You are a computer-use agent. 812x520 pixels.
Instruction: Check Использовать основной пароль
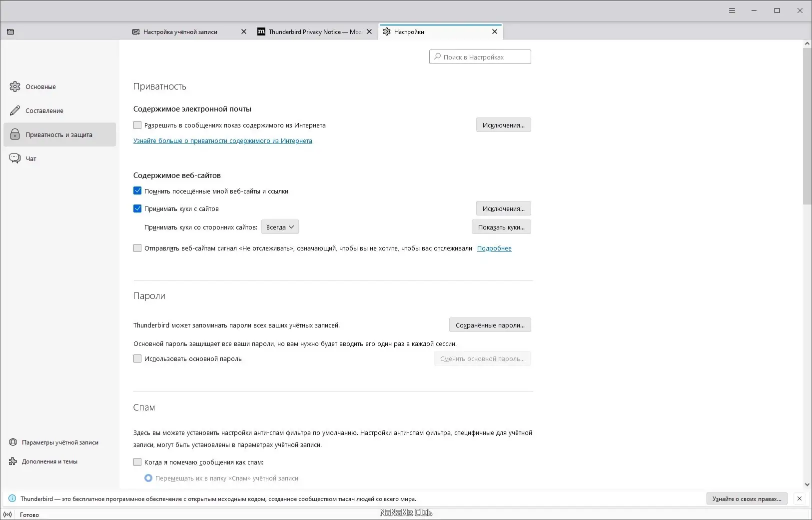tap(137, 358)
